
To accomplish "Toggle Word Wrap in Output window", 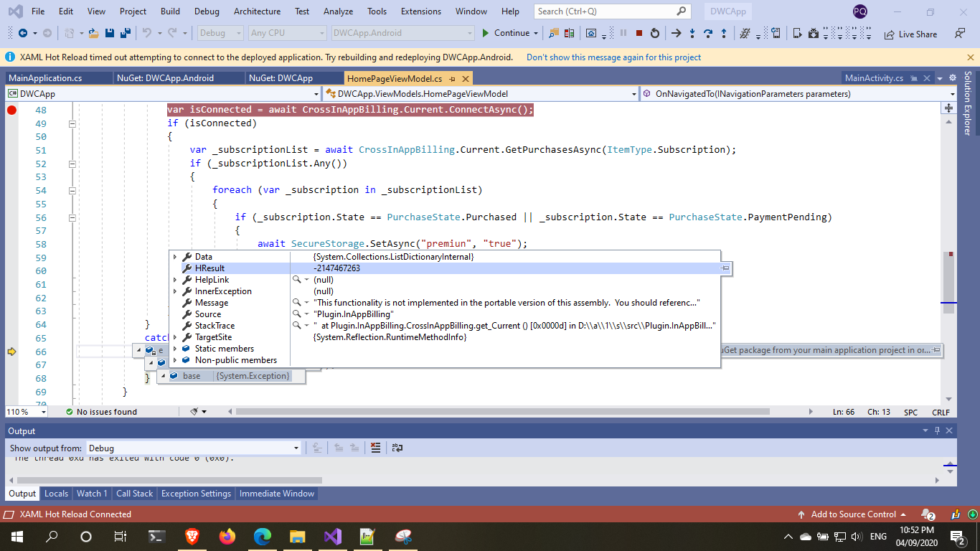I will 397,448.
